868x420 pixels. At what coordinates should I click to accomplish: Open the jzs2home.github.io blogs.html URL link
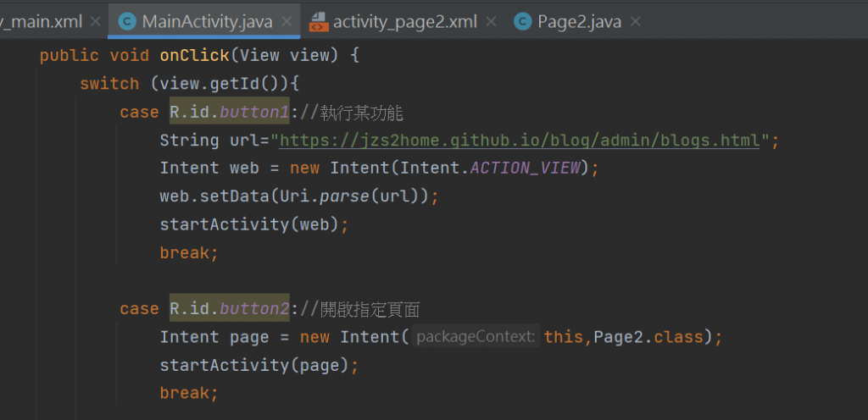point(520,141)
